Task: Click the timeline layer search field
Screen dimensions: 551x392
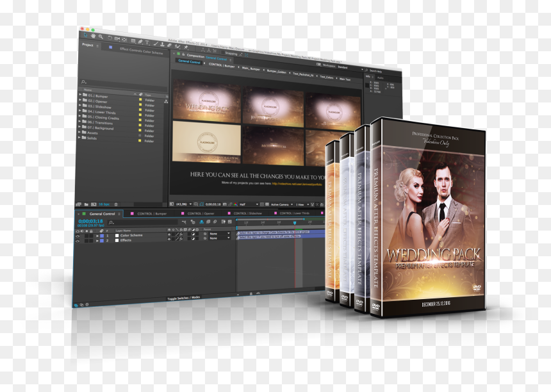Action: click(x=143, y=222)
